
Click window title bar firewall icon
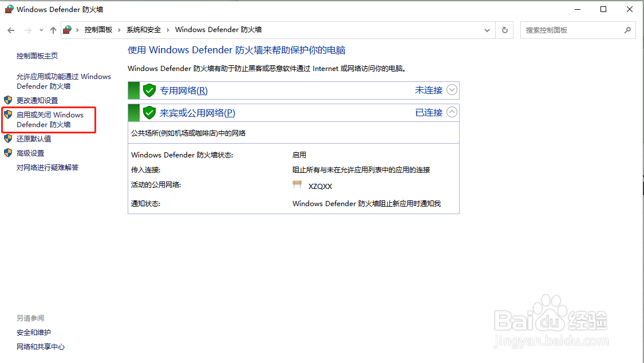point(9,9)
